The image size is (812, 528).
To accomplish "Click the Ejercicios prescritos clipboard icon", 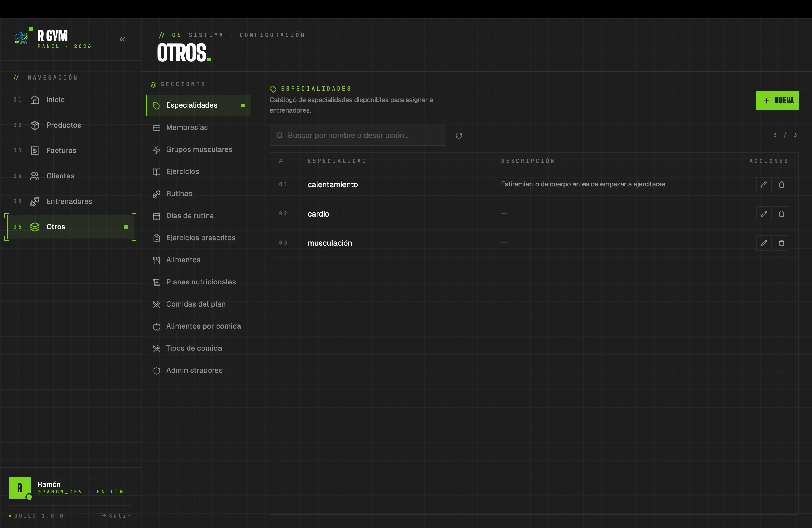I will (157, 238).
